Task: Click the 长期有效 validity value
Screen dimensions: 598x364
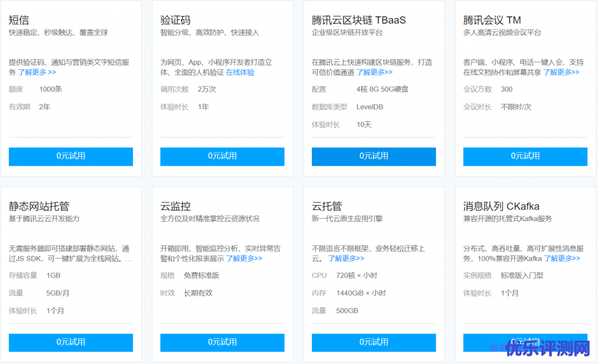Action: [x=198, y=293]
